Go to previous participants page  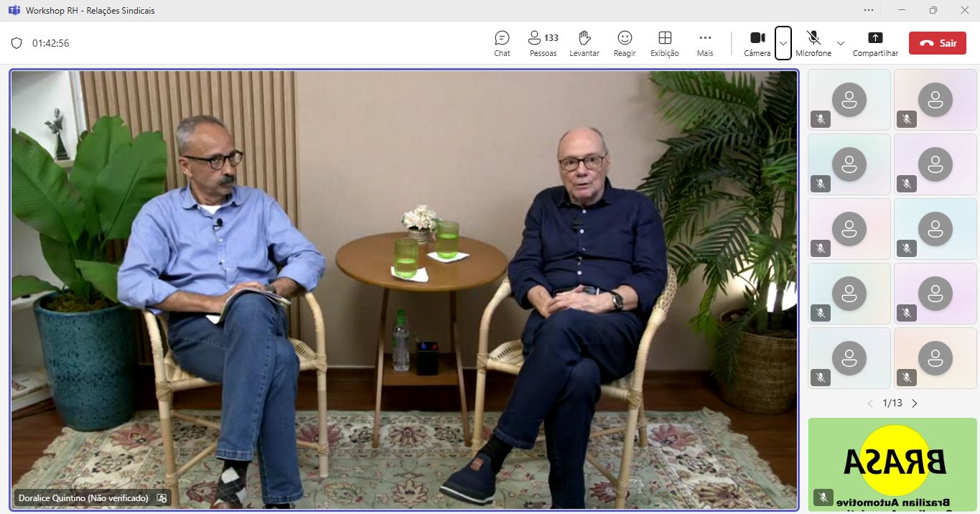[870, 403]
